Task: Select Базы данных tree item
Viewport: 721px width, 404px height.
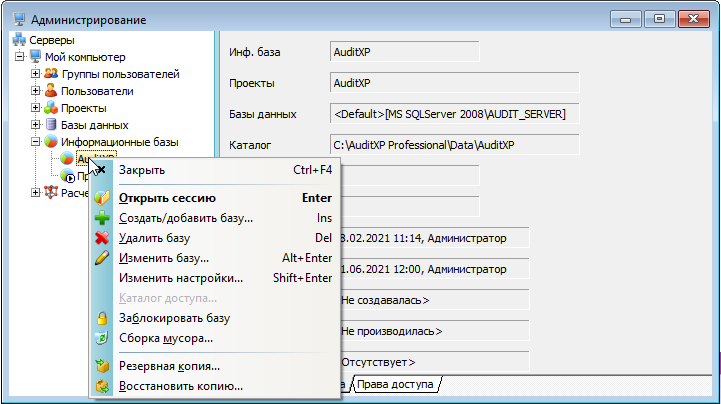Action: point(94,125)
